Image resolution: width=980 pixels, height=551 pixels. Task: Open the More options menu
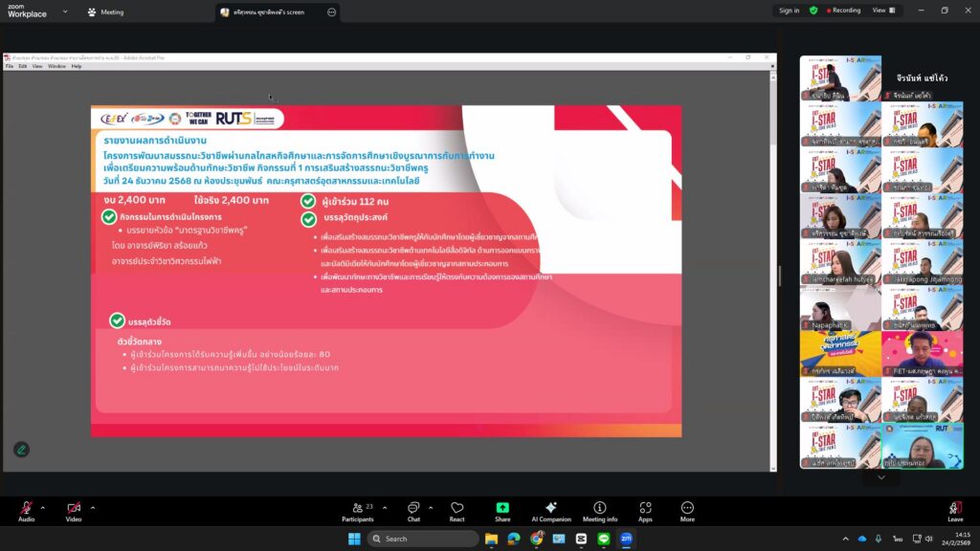(687, 510)
